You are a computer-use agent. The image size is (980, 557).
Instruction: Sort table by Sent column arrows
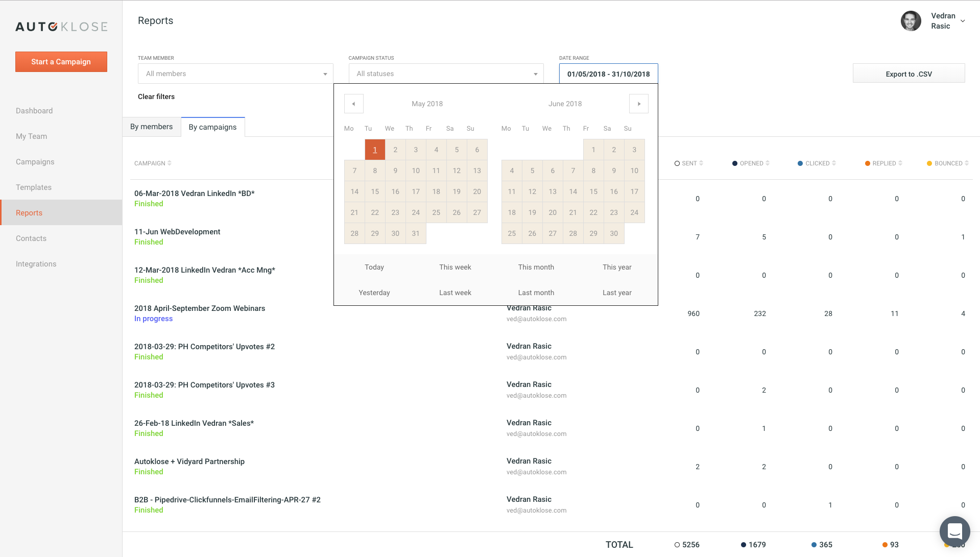tap(701, 163)
